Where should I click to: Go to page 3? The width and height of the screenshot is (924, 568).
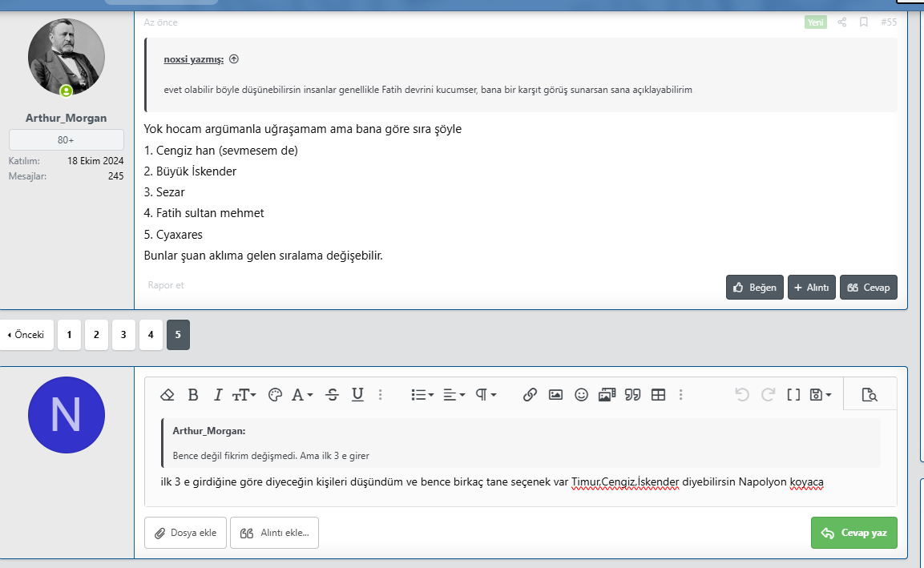[123, 335]
